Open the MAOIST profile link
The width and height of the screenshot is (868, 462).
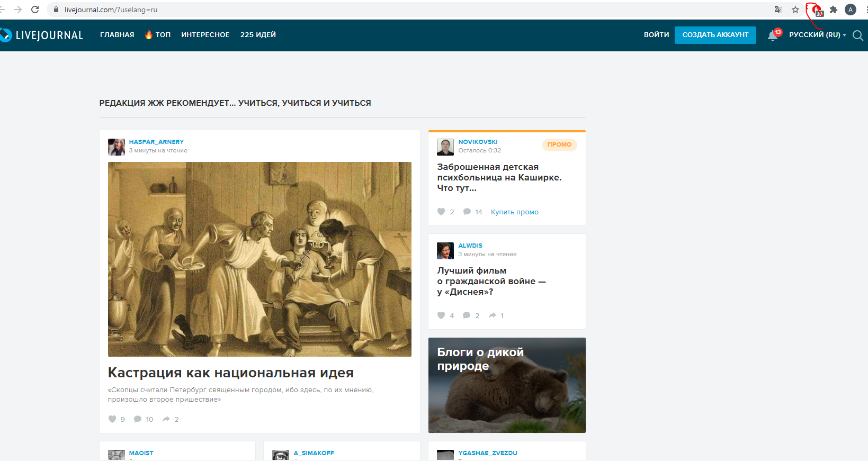(141, 453)
